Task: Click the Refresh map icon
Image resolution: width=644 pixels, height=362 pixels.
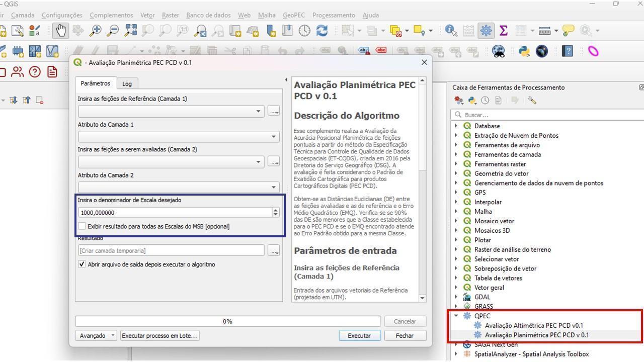Action: pyautogui.click(x=322, y=31)
